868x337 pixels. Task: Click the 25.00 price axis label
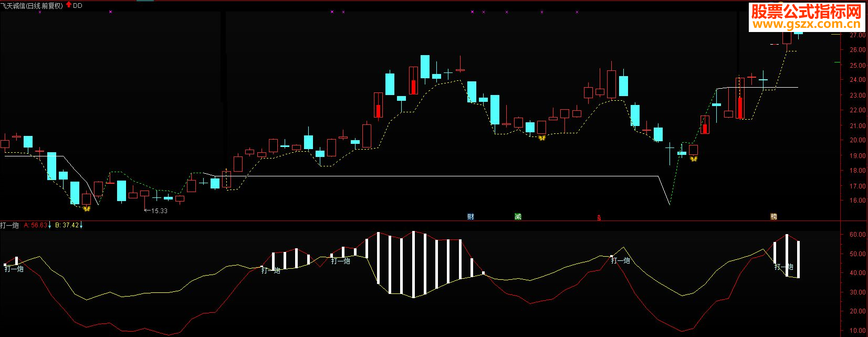pos(857,66)
